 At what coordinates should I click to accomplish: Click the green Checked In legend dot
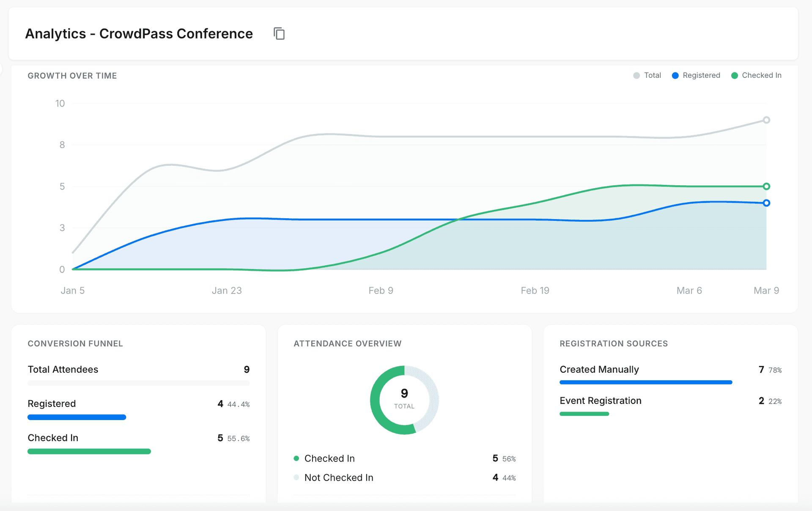click(x=735, y=75)
